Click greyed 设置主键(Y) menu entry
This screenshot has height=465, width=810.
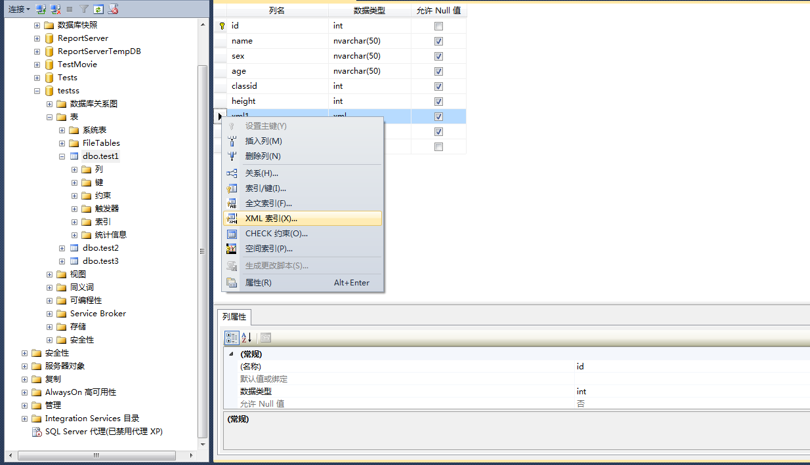(x=303, y=126)
